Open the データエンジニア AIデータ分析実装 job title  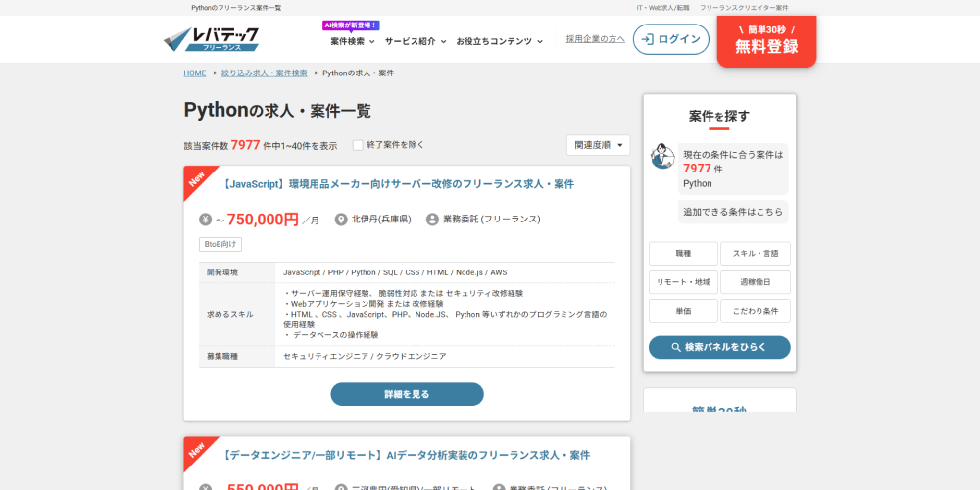pyautogui.click(x=407, y=455)
